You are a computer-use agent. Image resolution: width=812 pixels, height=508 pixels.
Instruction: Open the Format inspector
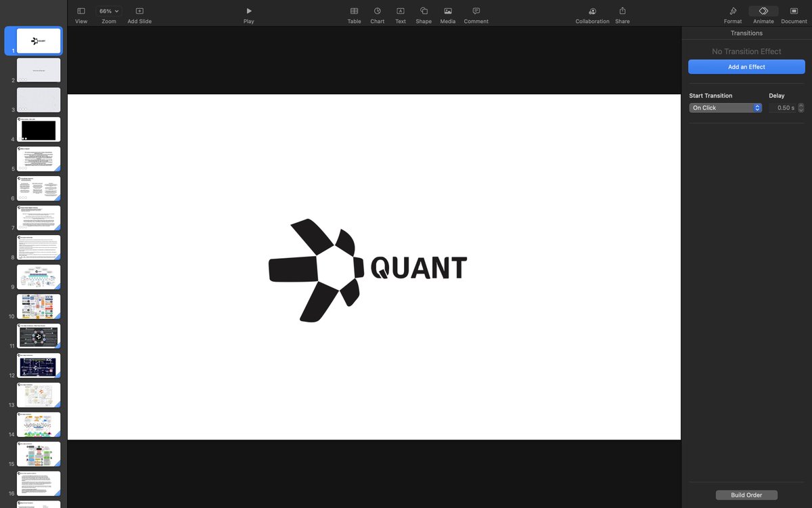(x=733, y=11)
